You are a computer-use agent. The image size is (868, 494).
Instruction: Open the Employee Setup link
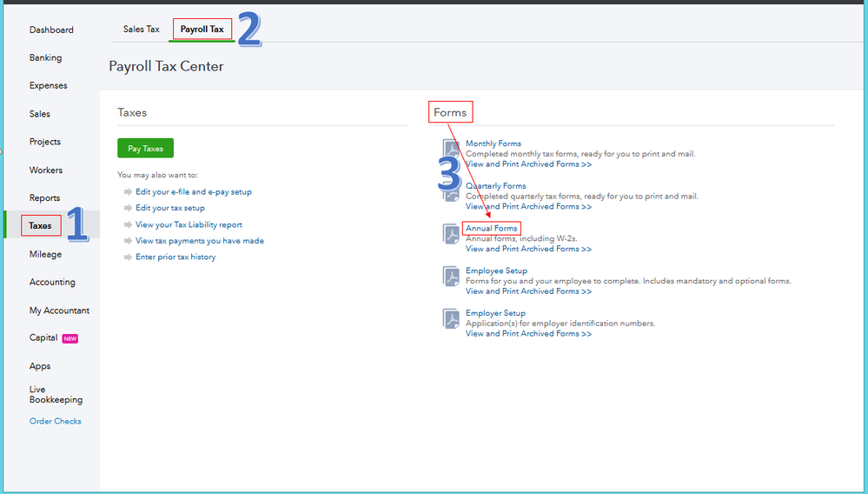click(496, 270)
